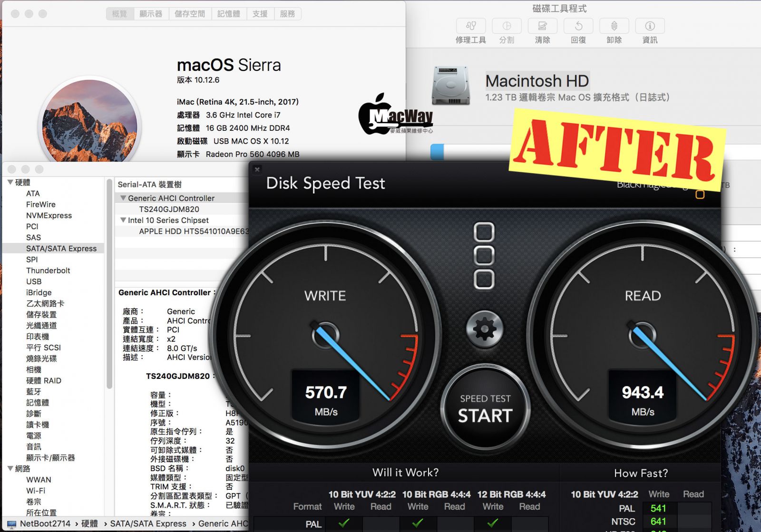
Task: Select SAS in hardware list
Action: [33, 237]
